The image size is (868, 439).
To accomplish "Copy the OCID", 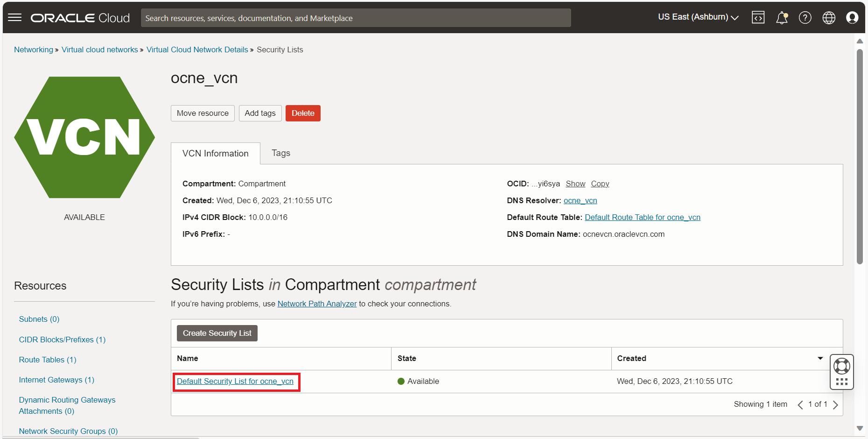I will coord(600,184).
